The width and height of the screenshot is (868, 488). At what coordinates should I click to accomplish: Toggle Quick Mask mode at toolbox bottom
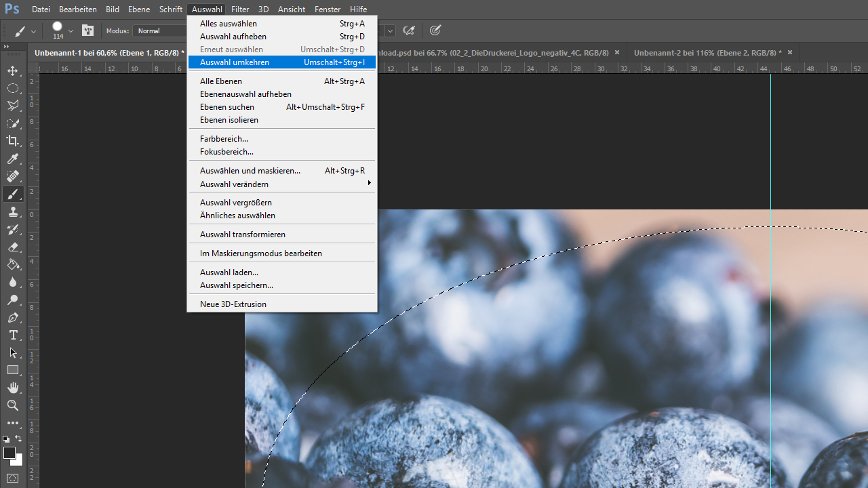pos(12,478)
